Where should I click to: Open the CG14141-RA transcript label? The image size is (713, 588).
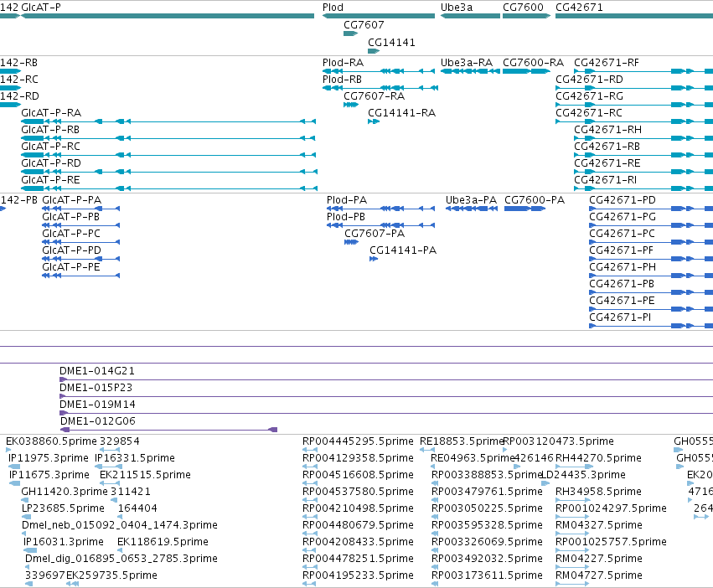pyautogui.click(x=402, y=113)
